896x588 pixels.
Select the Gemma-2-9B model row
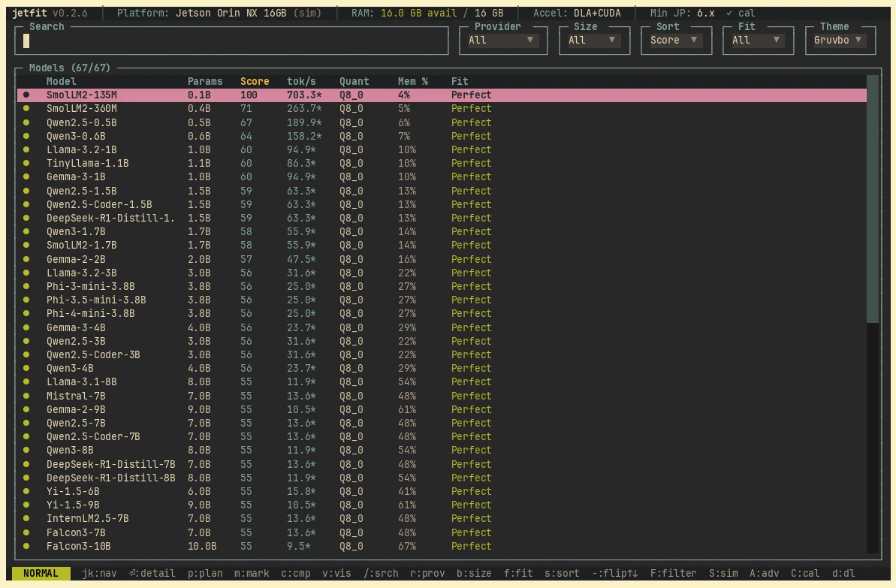point(442,409)
